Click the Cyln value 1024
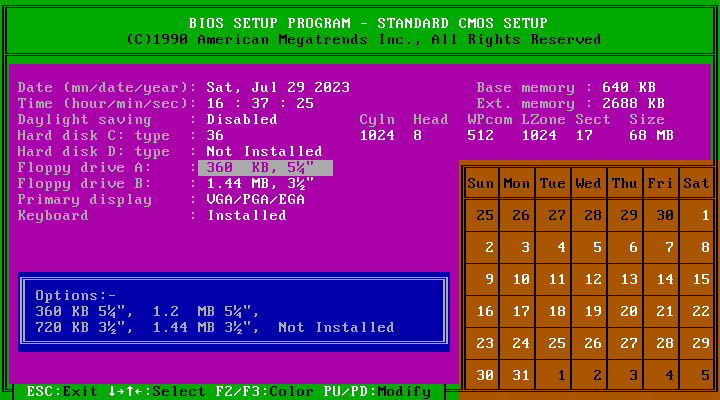720x400 pixels. click(x=377, y=135)
